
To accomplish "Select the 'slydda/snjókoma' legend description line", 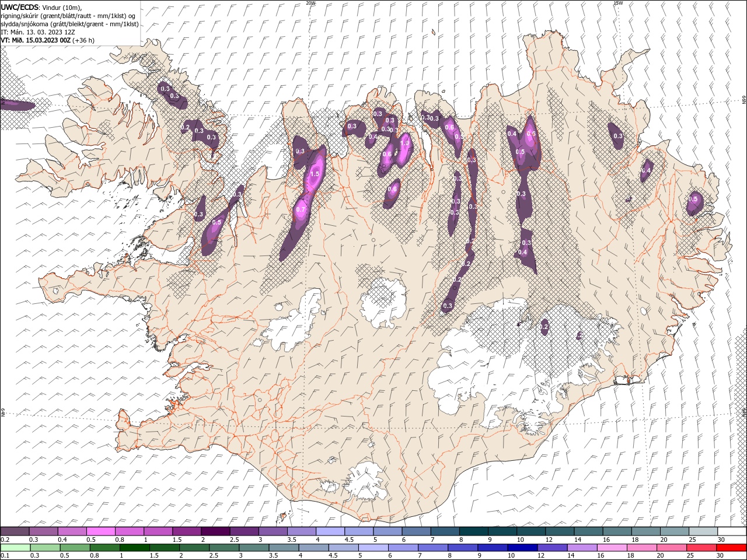I will (x=70, y=24).
